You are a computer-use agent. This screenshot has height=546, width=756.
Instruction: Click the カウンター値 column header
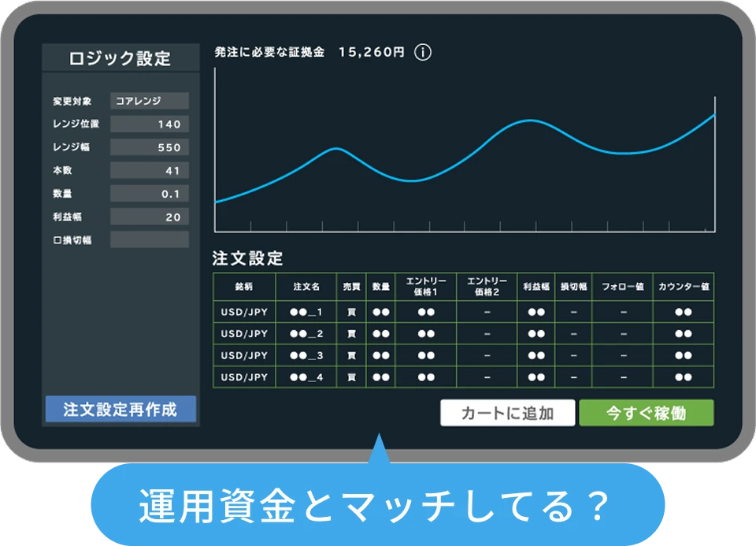click(684, 287)
